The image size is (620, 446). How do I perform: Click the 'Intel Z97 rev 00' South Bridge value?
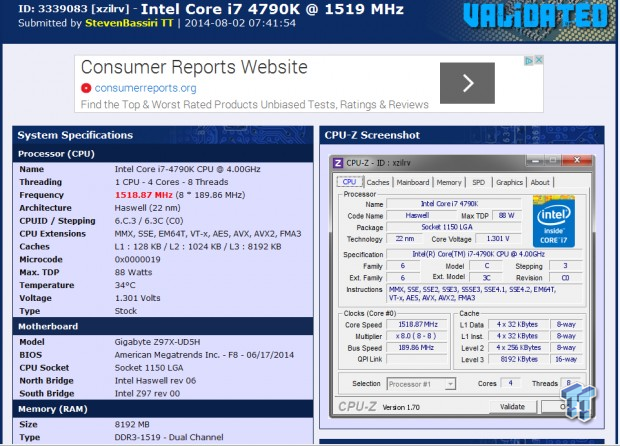pyautogui.click(x=147, y=393)
